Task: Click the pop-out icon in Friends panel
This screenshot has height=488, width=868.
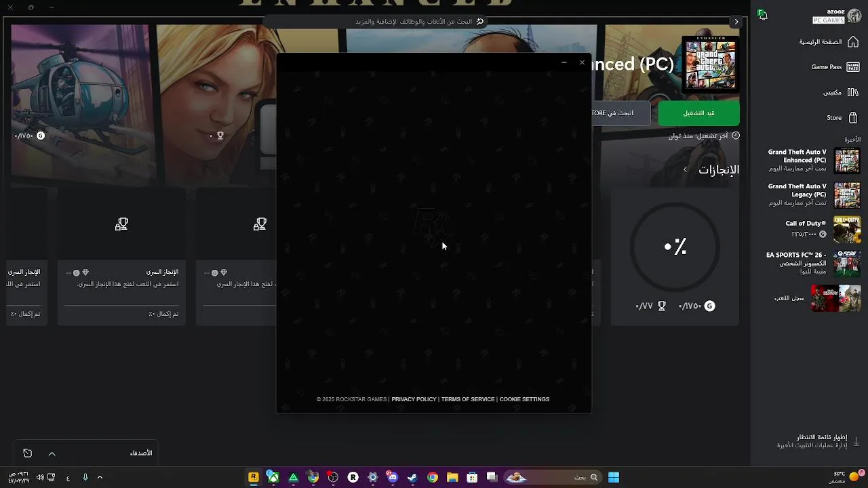Action: [x=27, y=453]
